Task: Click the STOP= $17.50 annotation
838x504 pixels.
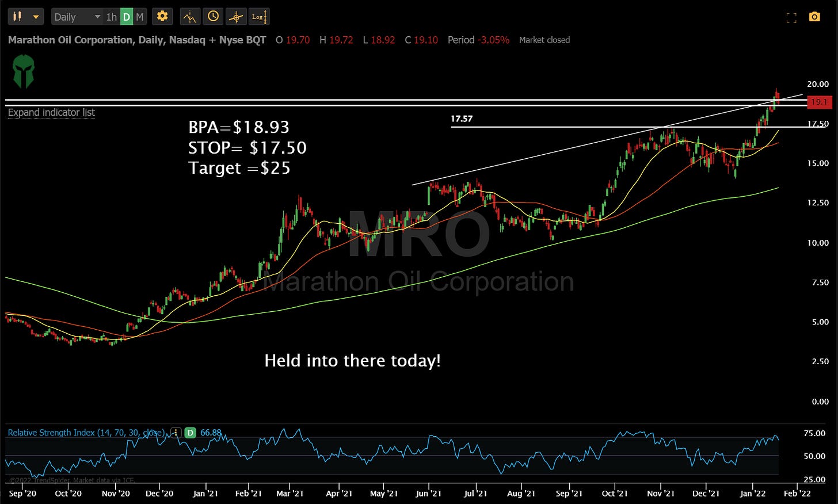Action: click(247, 148)
